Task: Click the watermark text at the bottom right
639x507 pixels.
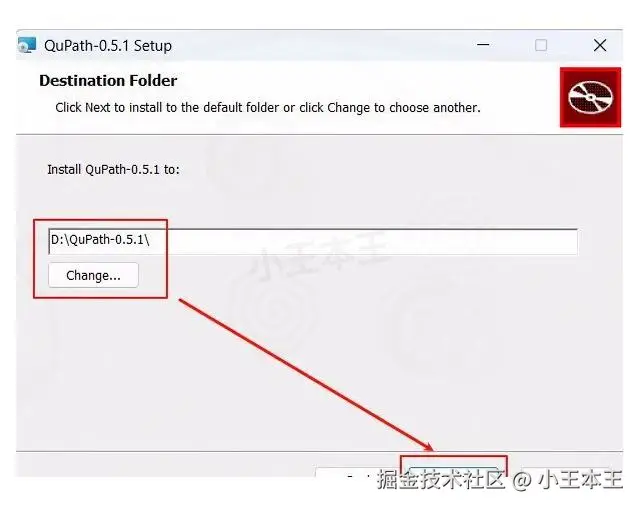Action: pos(499,479)
